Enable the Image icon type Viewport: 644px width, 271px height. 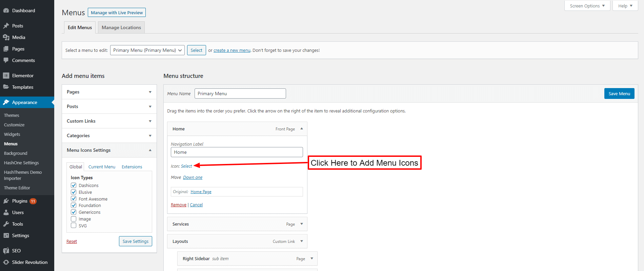74,219
